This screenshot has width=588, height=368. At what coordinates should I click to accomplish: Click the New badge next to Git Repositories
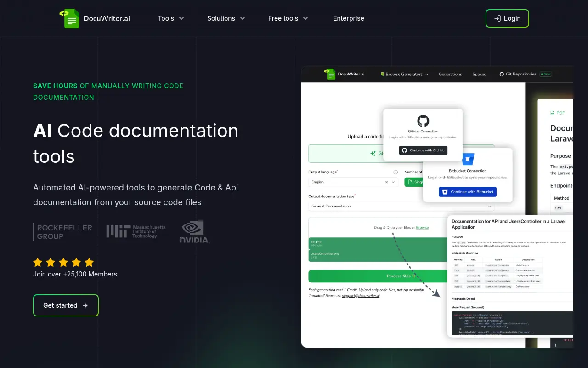tap(546, 74)
